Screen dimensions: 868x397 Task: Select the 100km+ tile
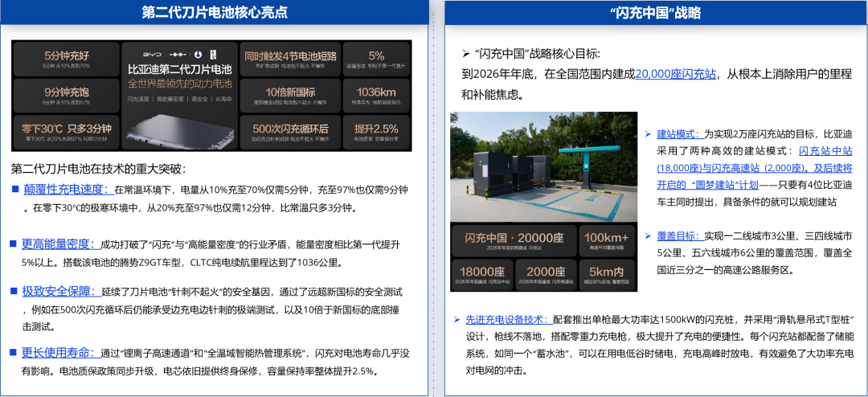point(608,240)
